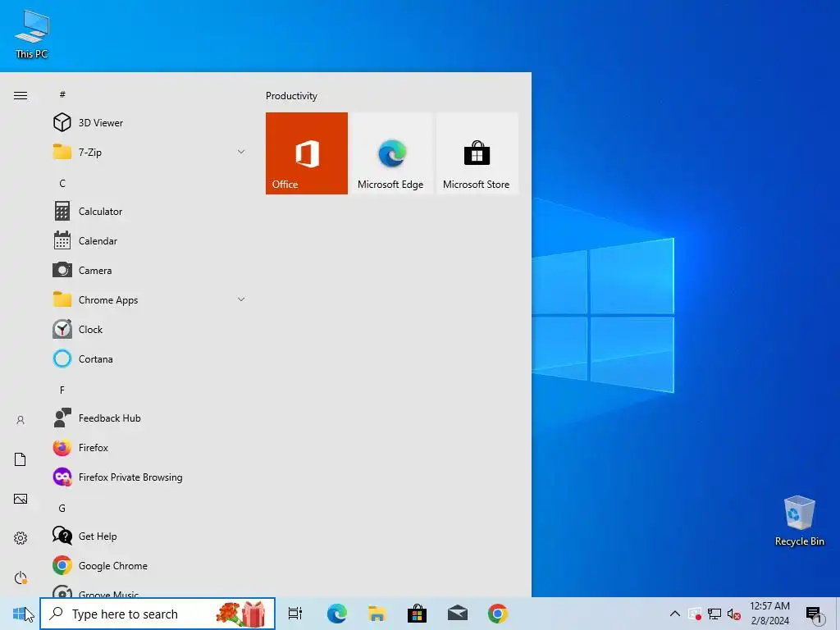The height and width of the screenshot is (630, 840).
Task: Open the 3D Viewer app
Action: [x=149, y=123]
